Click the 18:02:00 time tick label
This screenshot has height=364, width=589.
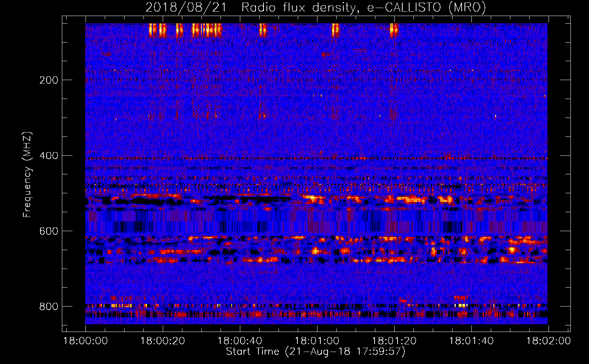click(x=549, y=341)
